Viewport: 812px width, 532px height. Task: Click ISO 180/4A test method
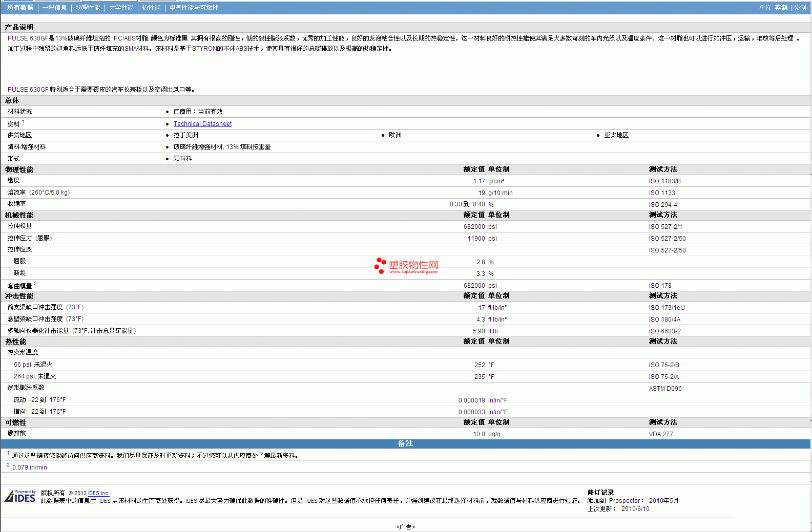(664, 320)
